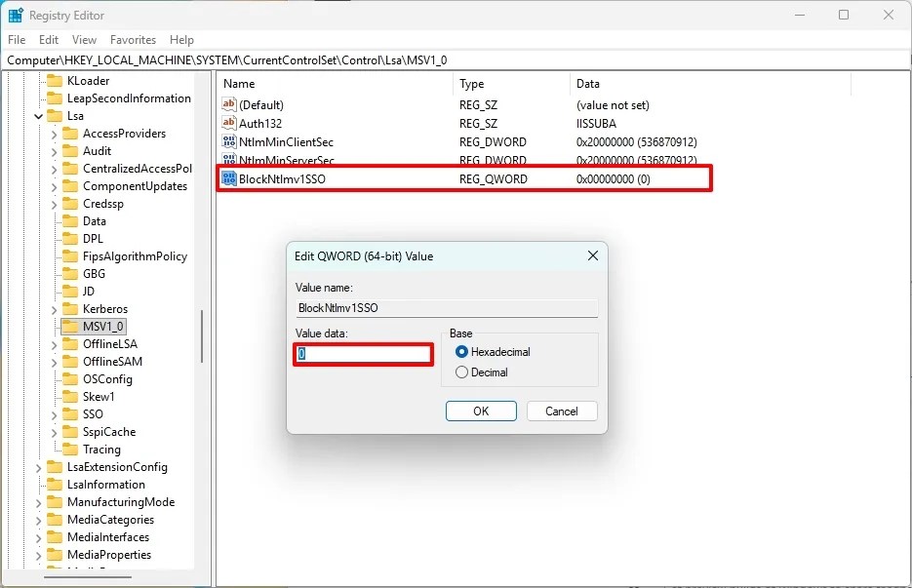Expand the OfflineLSA tree node

pyautogui.click(x=54, y=344)
